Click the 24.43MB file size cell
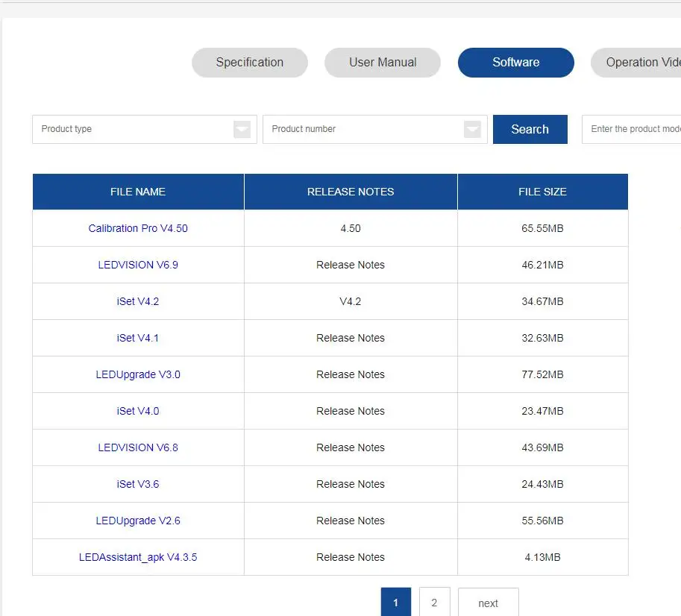Image resolution: width=681 pixels, height=616 pixels. [542, 484]
